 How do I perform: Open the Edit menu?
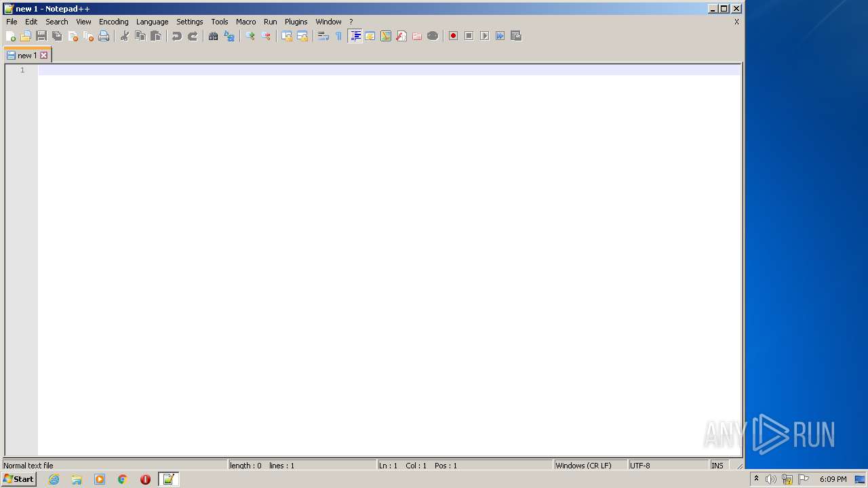tap(31, 22)
